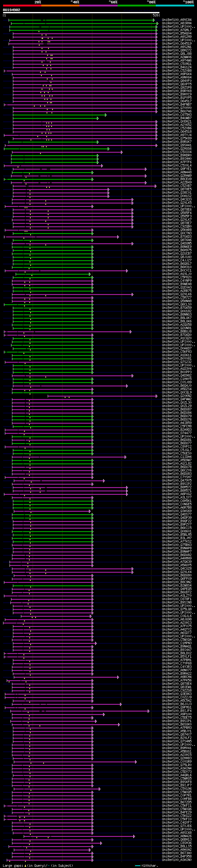Select hit UniRef100_B4FNB7
The image size is (197, 868).
click(x=177, y=104)
